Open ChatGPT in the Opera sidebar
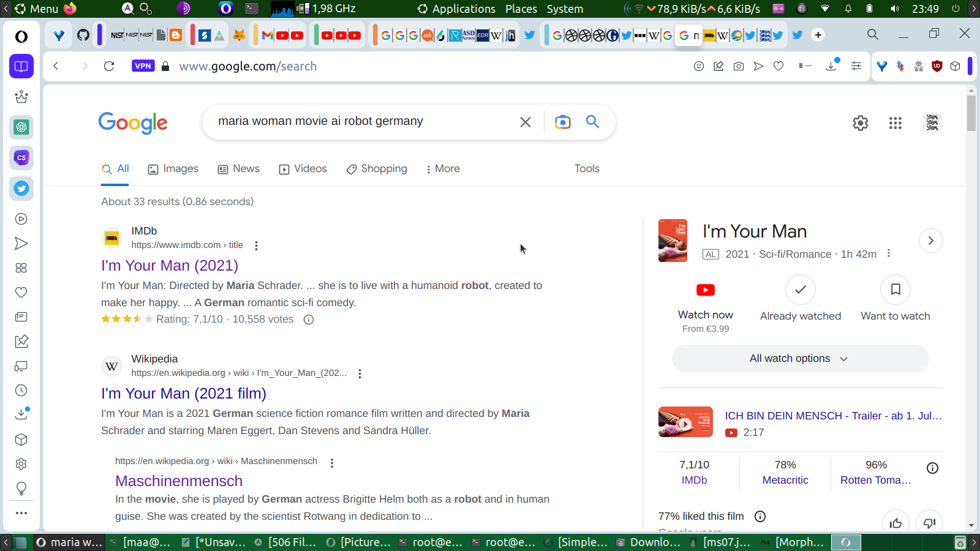980x551 pixels. [x=21, y=127]
